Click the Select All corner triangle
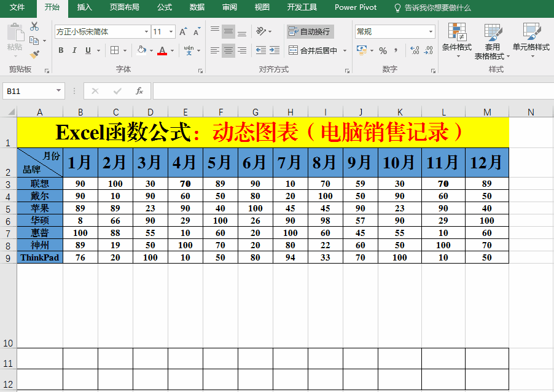Viewport: 554px width, 392px height. point(11,112)
